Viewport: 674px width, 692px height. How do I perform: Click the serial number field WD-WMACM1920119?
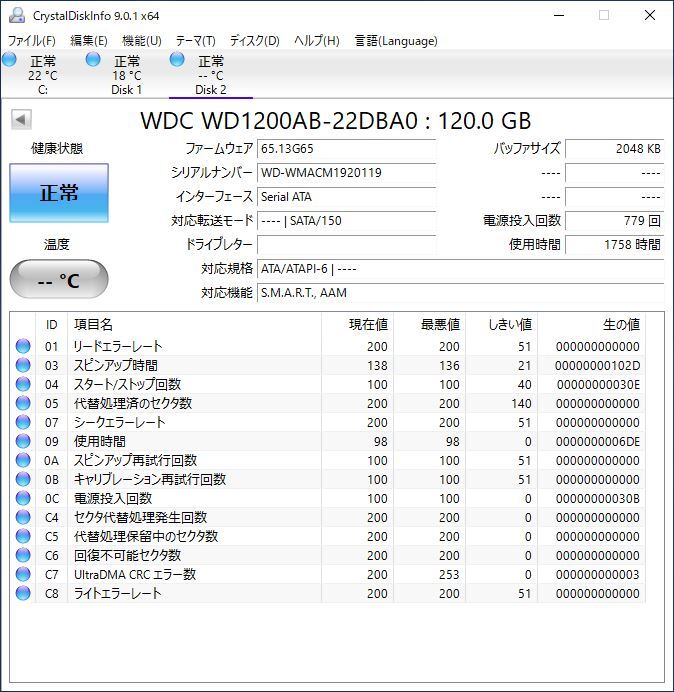coord(346,173)
